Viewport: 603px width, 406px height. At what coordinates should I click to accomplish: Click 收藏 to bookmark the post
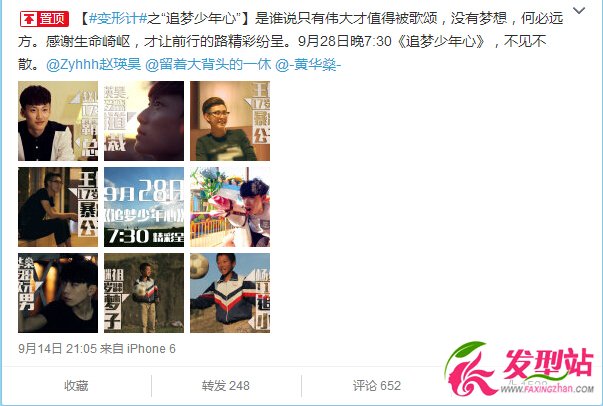[x=76, y=386]
